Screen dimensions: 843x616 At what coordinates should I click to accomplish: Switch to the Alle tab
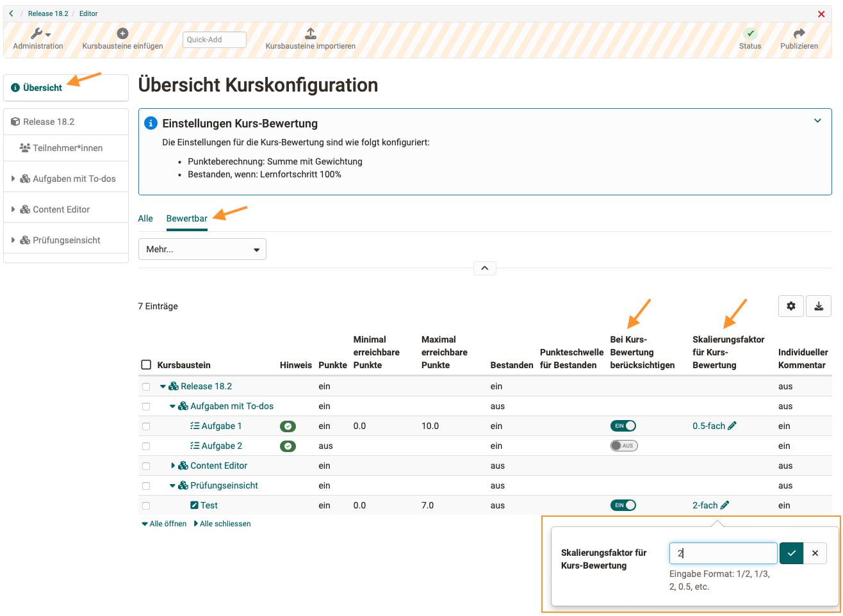point(145,218)
